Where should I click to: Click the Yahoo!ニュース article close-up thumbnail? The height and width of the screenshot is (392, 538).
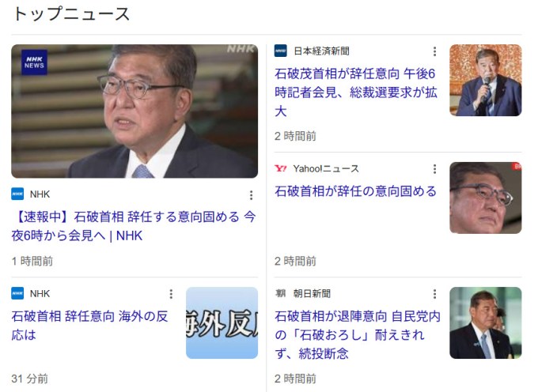pos(486,198)
